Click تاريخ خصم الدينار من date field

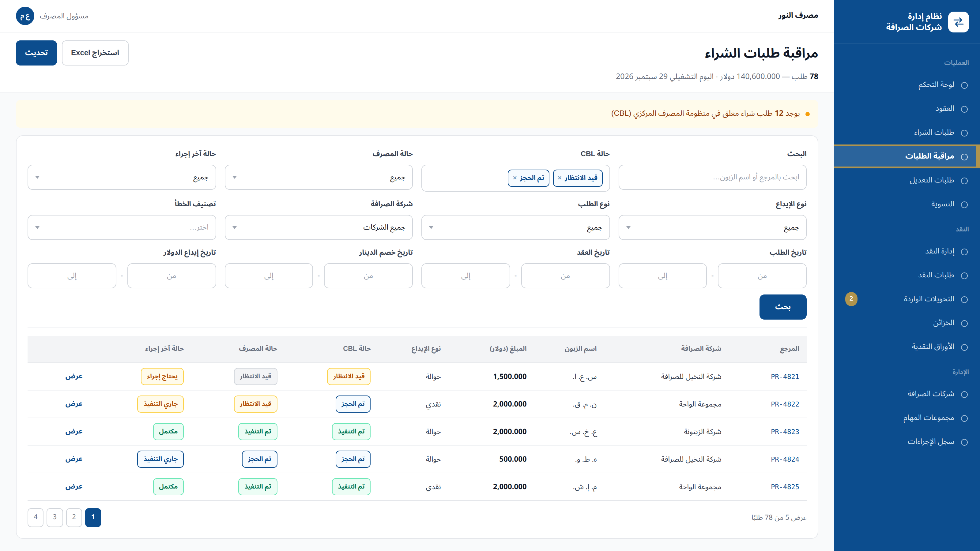point(368,276)
